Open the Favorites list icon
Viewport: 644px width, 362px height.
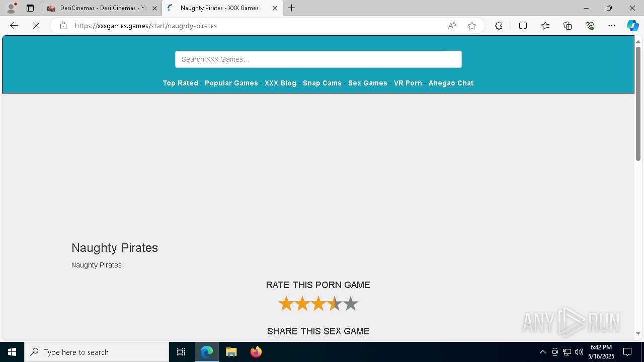[x=545, y=26]
